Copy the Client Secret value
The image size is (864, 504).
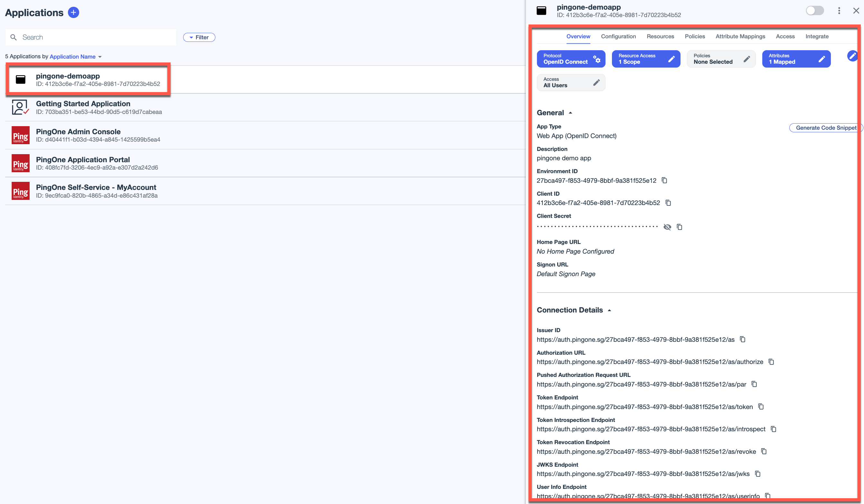679,227
